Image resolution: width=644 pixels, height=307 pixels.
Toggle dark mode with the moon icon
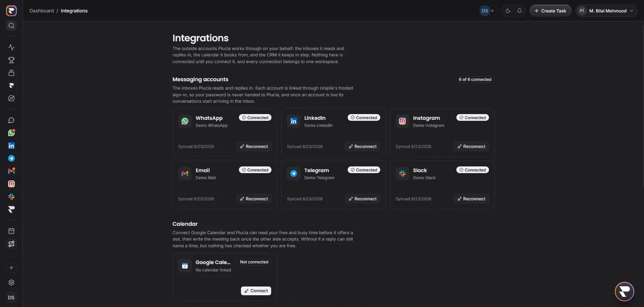coord(508,11)
